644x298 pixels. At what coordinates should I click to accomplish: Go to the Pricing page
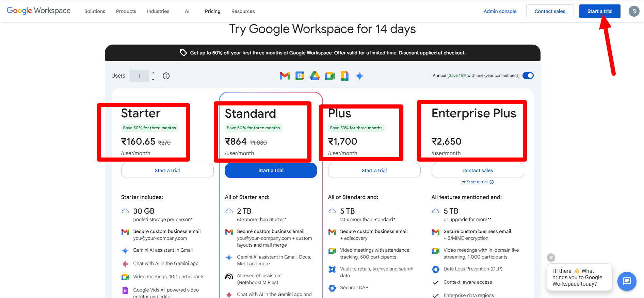(x=213, y=11)
